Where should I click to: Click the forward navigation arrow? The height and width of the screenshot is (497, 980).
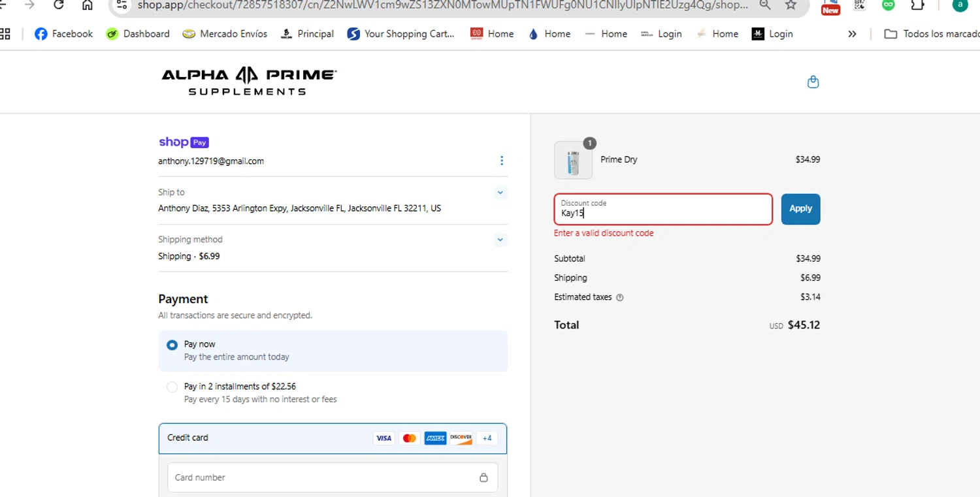point(29,5)
